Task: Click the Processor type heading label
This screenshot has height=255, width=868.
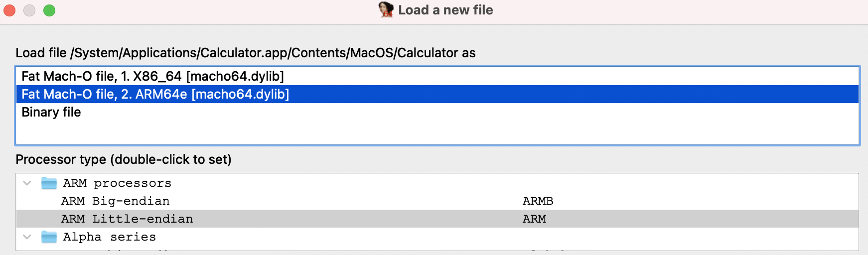Action: 124,159
